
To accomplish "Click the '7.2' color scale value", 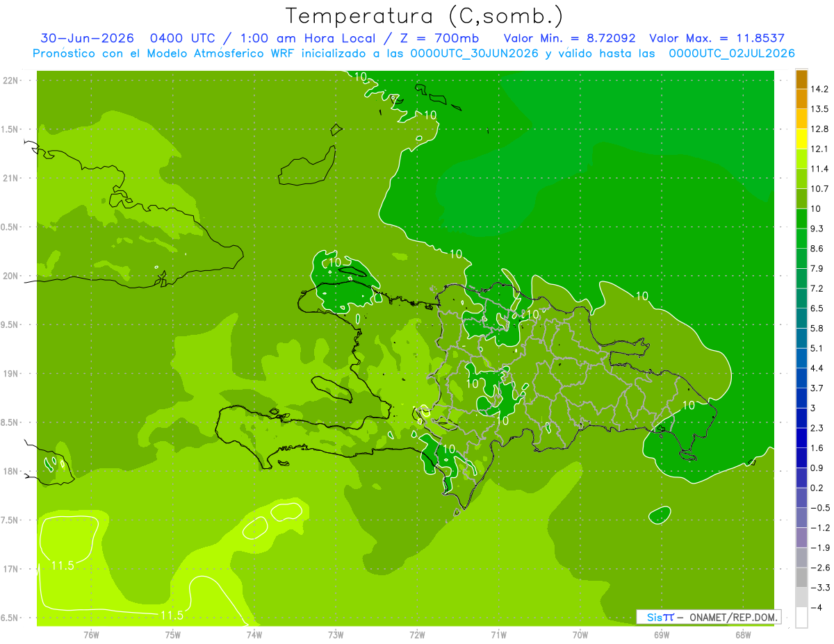I will pos(817,288).
